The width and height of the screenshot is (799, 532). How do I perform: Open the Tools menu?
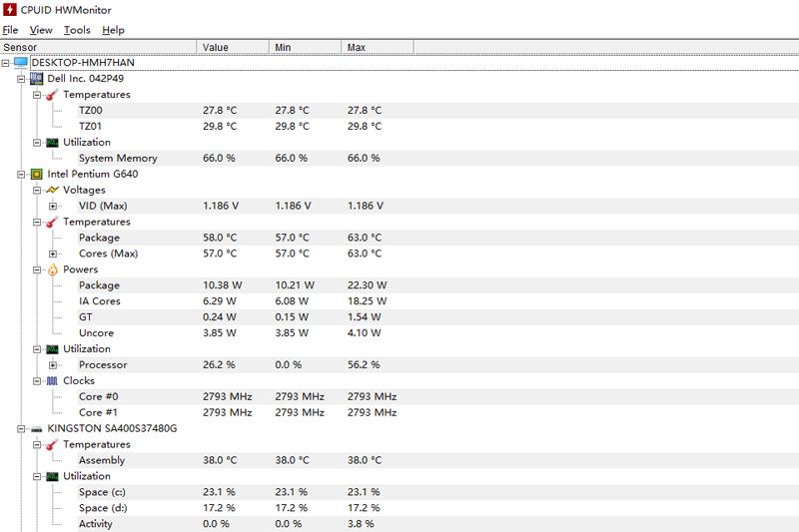point(77,30)
